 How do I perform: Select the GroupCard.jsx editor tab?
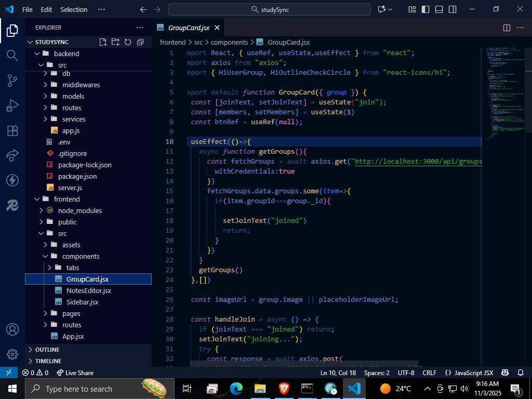(x=189, y=28)
